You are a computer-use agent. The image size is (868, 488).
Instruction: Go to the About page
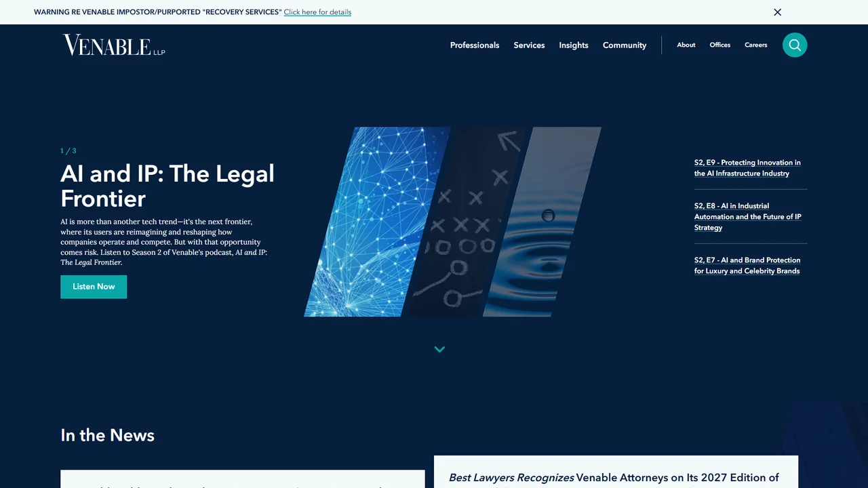686,45
